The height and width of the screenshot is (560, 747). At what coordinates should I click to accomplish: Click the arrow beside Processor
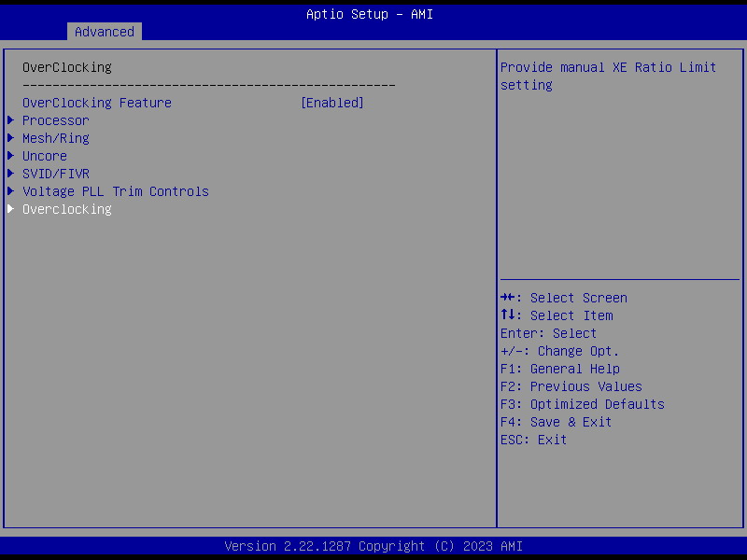click(x=11, y=120)
